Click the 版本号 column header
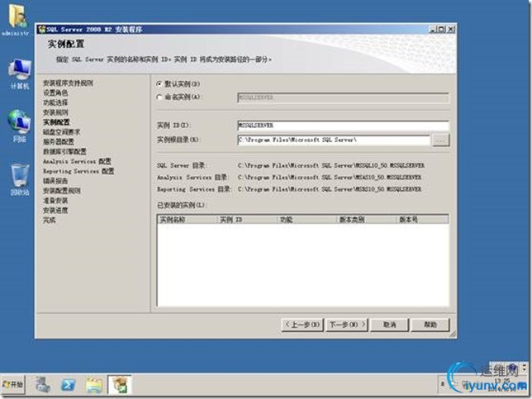The image size is (532, 399). (422, 220)
